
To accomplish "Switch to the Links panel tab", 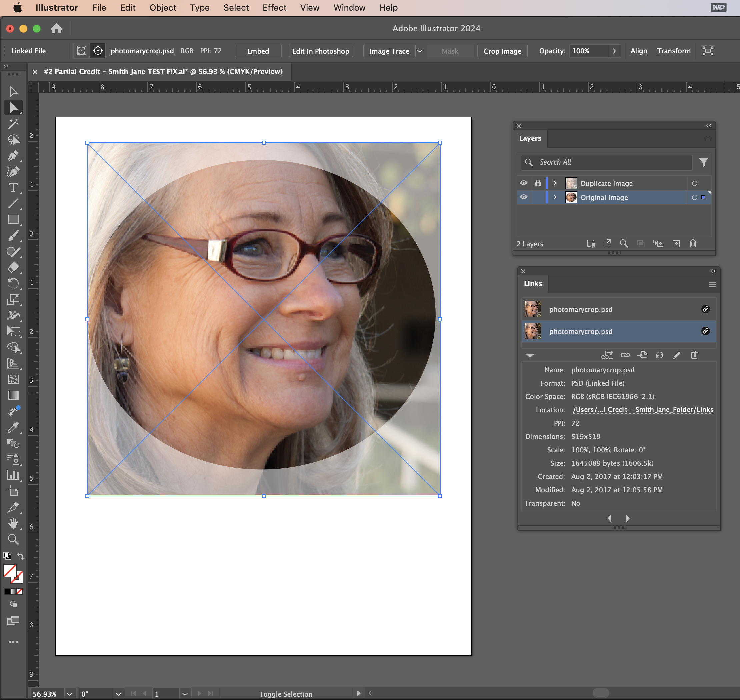I will (x=533, y=284).
